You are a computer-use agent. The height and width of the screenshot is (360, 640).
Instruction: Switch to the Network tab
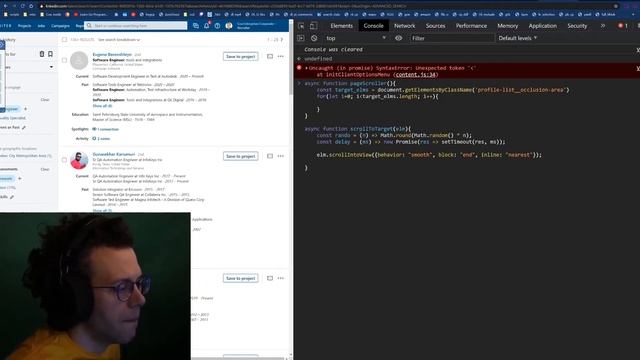pyautogui.click(x=404, y=26)
